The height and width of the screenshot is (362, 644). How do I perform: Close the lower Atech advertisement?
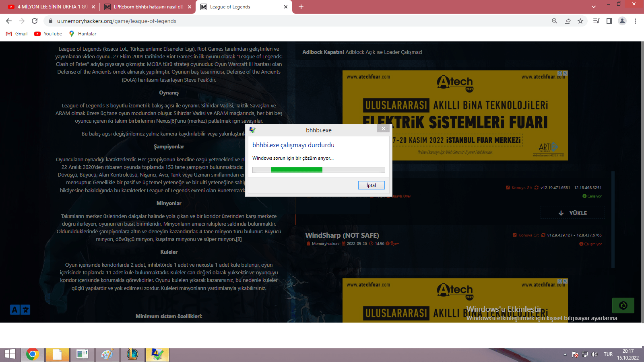(x=565, y=281)
